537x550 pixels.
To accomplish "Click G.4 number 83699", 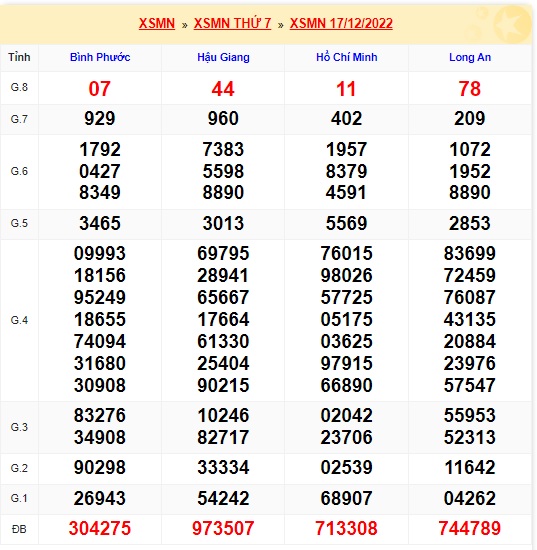I will click(x=470, y=254).
